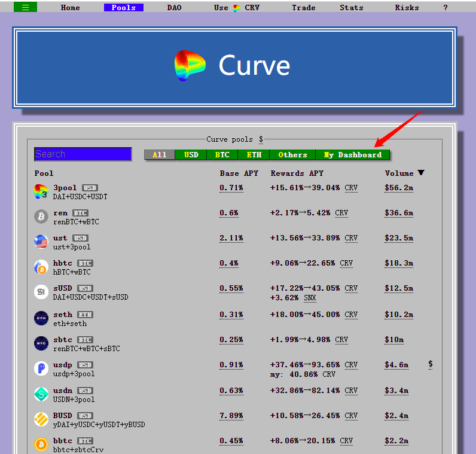This screenshot has height=454, width=476.
Task: Click the Curve logo in banner
Action: coord(190,66)
